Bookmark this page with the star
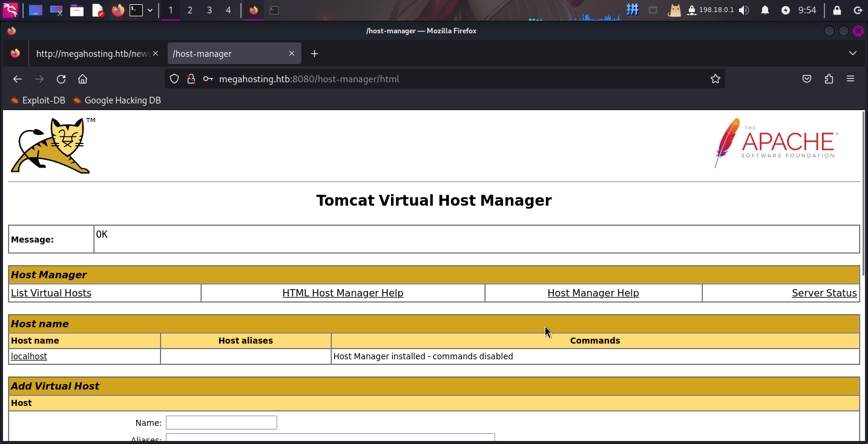Viewport: 868px width, 444px height. (715, 79)
